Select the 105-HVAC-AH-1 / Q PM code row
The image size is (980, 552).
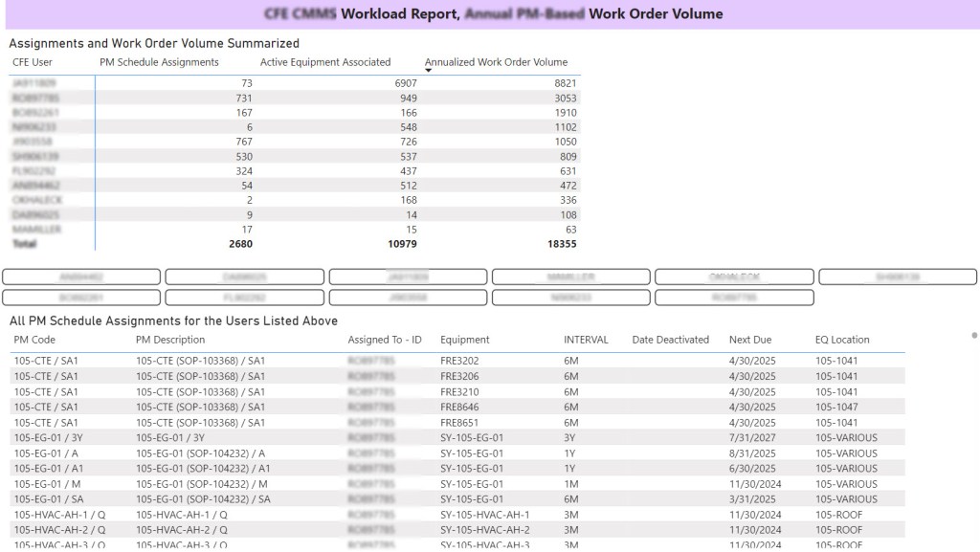click(x=59, y=515)
